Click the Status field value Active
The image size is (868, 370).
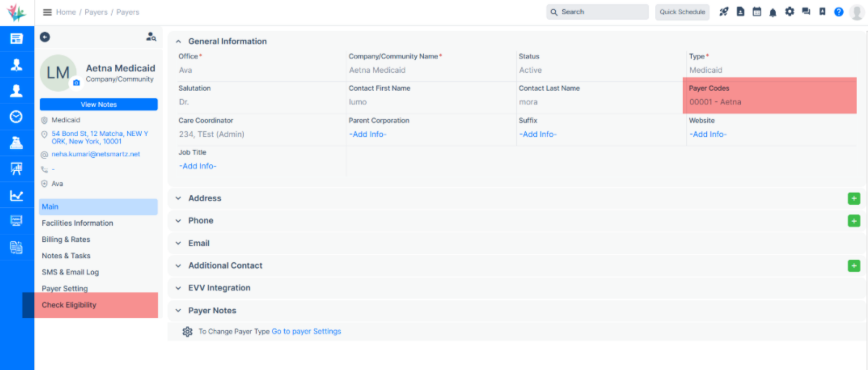[x=530, y=70]
